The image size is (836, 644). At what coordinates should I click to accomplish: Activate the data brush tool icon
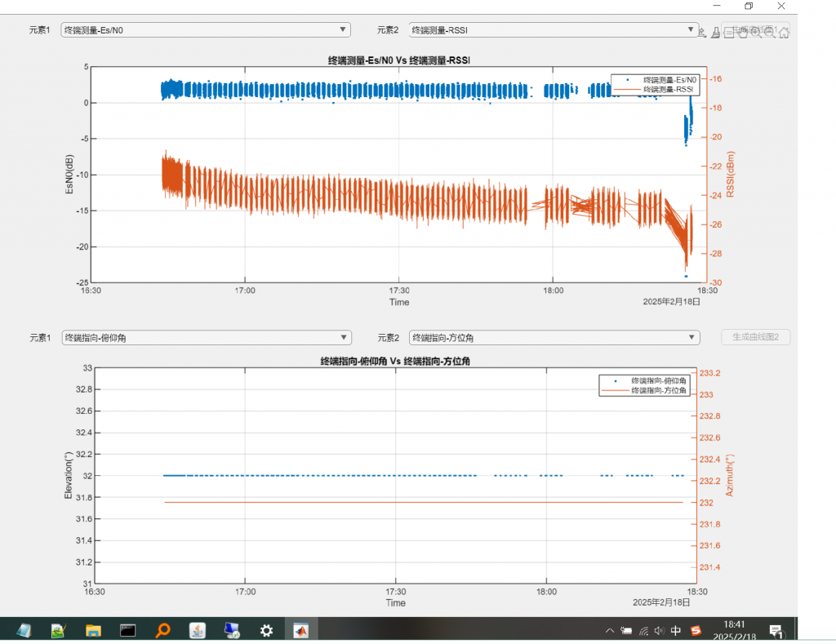tap(715, 33)
